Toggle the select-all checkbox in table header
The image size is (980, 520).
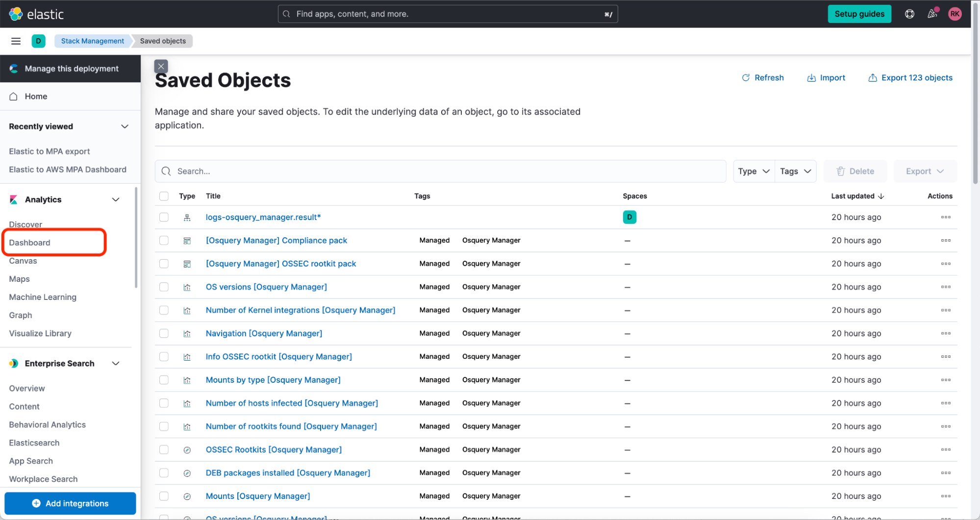(164, 196)
